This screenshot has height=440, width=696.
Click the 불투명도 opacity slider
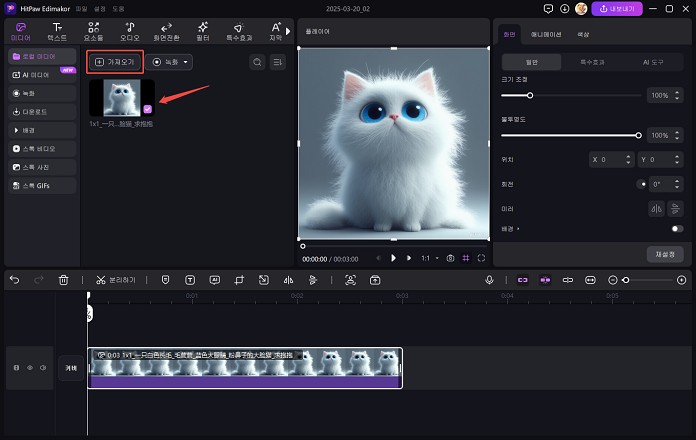570,134
